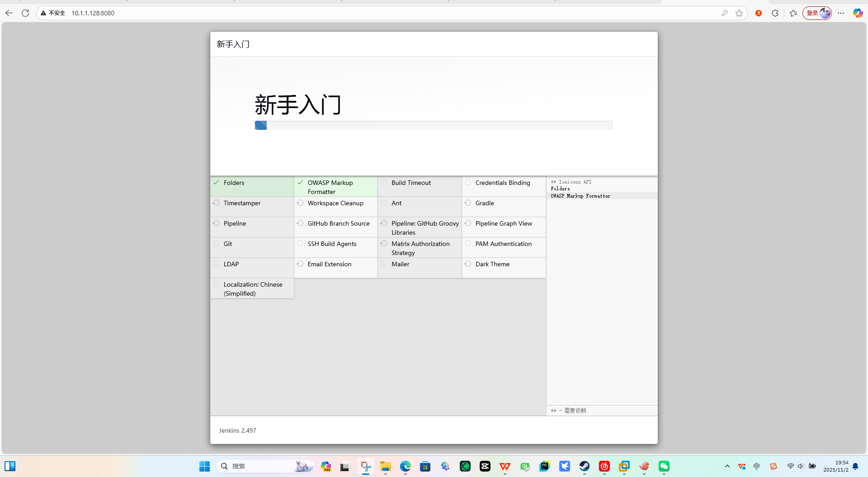Open WPS Office from the taskbar

tap(505, 466)
